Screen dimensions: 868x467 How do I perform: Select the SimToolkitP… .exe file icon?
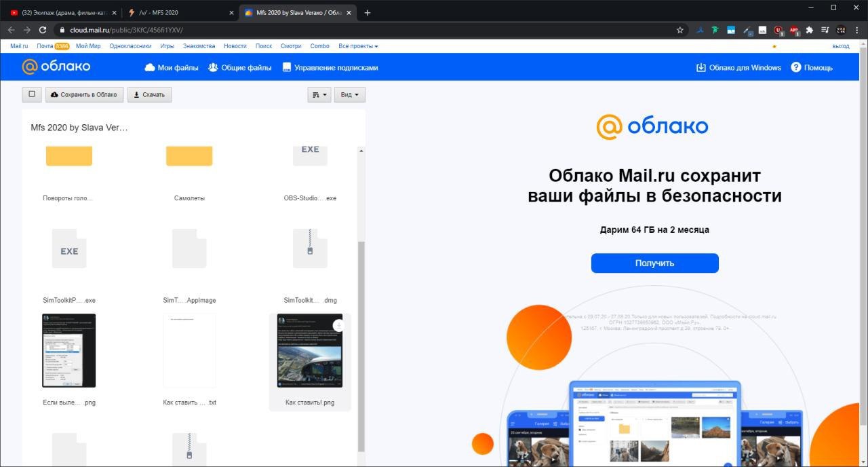point(69,248)
